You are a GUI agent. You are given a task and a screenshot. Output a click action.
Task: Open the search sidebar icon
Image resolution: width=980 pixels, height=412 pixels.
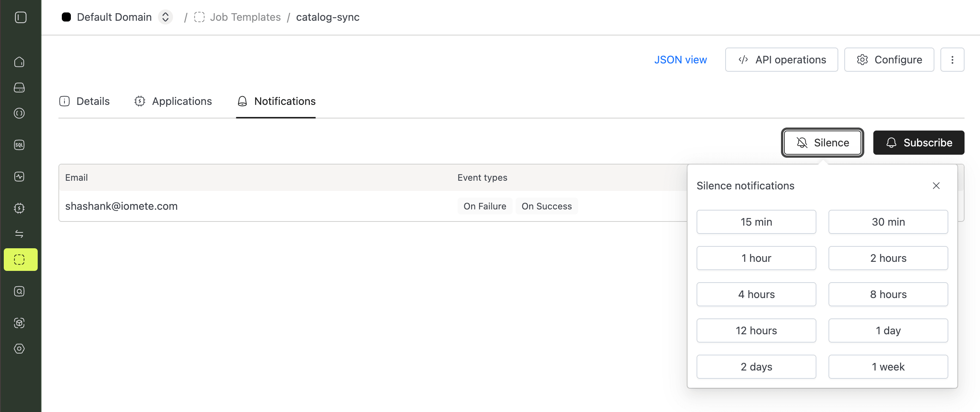point(19,291)
